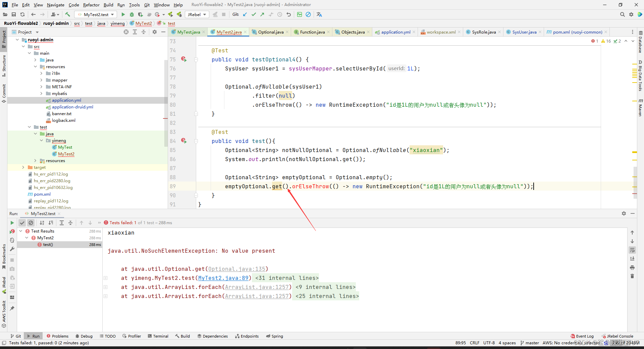Image resolution: width=644 pixels, height=349 pixels.
Task: Switch to the MyTest.java editor tab
Action: (x=188, y=32)
